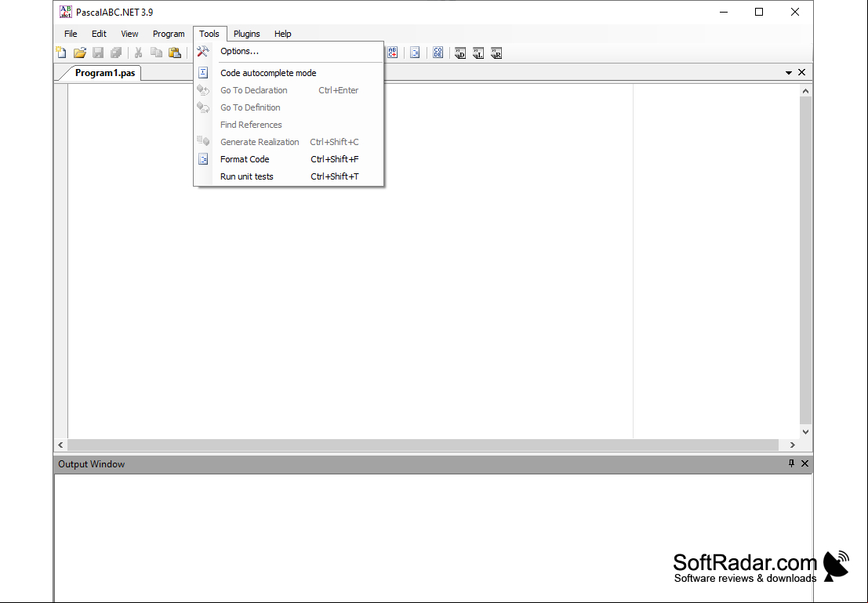The image size is (868, 603).
Task: Click the Copy toolbar icon
Action: tap(157, 53)
